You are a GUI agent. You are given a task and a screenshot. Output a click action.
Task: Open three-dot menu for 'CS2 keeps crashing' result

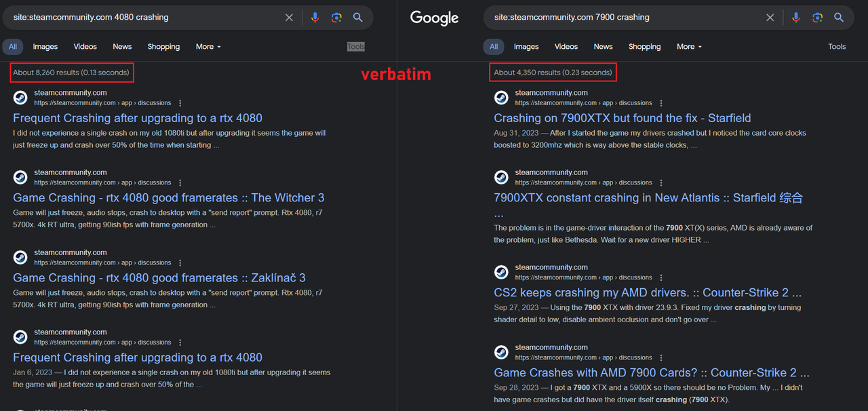coord(661,277)
